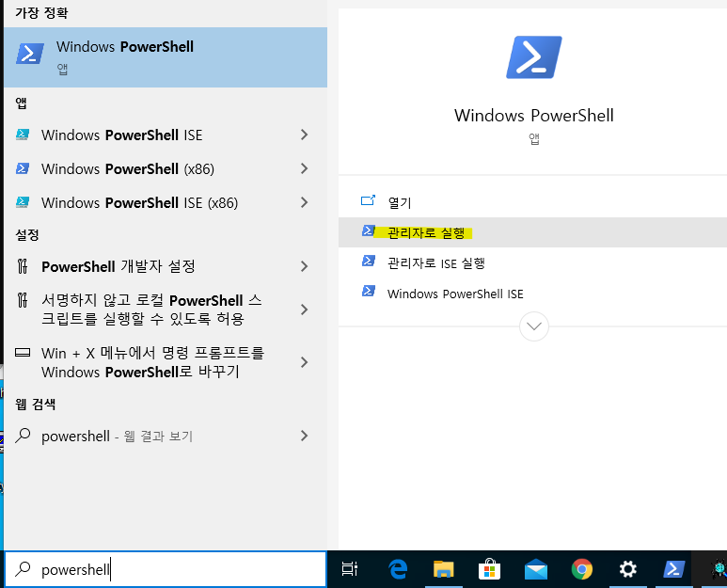Viewport: 727px width, 588px height.
Task: Select Windows PowerShell ISE in the action list
Action: coord(532,294)
